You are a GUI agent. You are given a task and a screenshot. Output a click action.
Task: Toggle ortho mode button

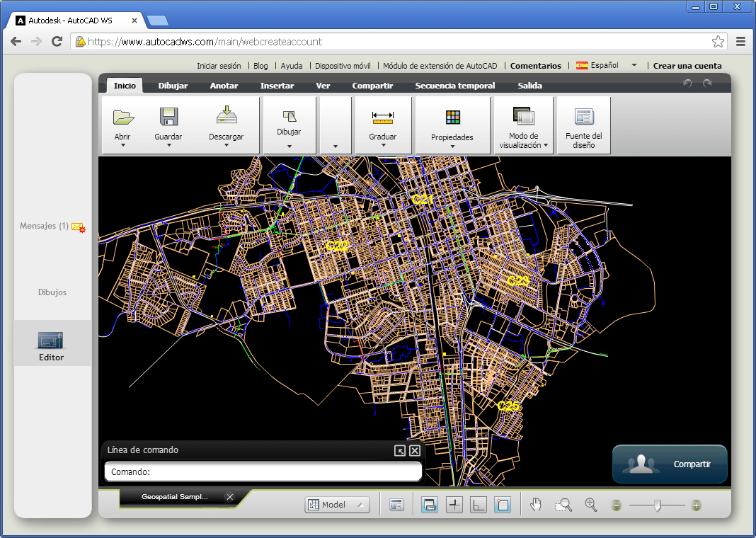point(479,505)
